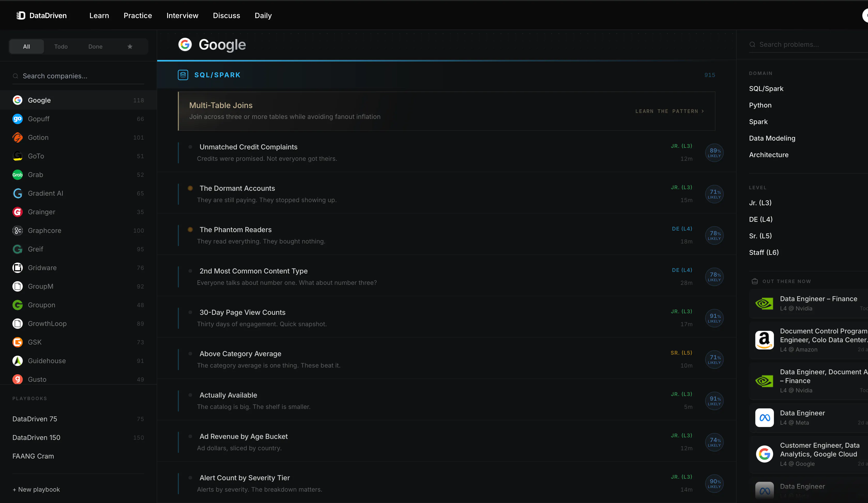Image resolution: width=868 pixels, height=503 pixels.
Task: Toggle status dot for 2nd Most Common Content Type
Action: (x=190, y=271)
